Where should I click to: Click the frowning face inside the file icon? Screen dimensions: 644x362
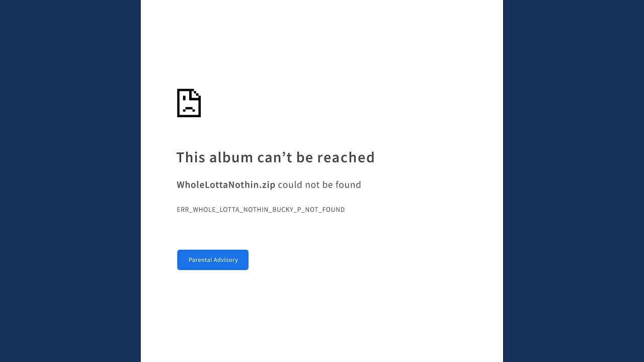189,106
